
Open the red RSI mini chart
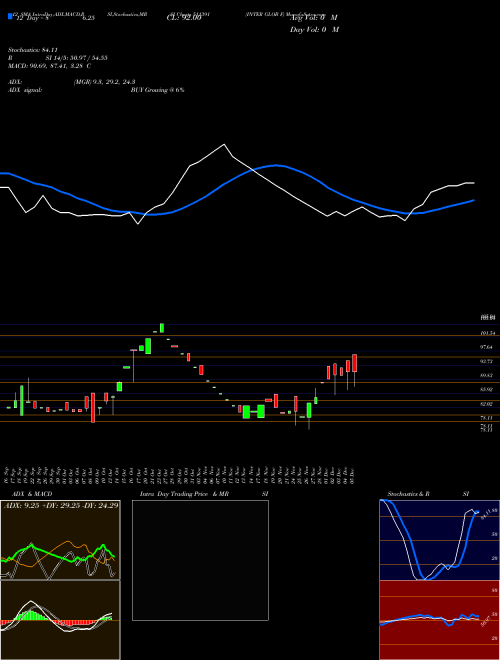[x=439, y=620]
